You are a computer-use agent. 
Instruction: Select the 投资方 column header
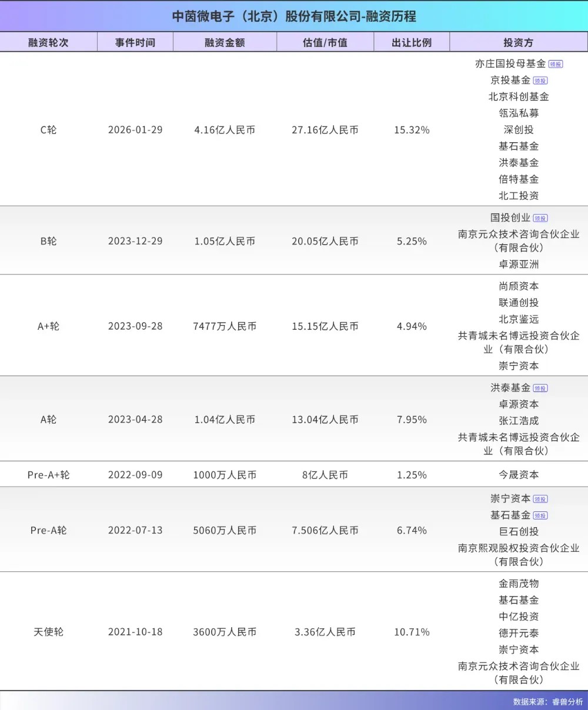519,42
